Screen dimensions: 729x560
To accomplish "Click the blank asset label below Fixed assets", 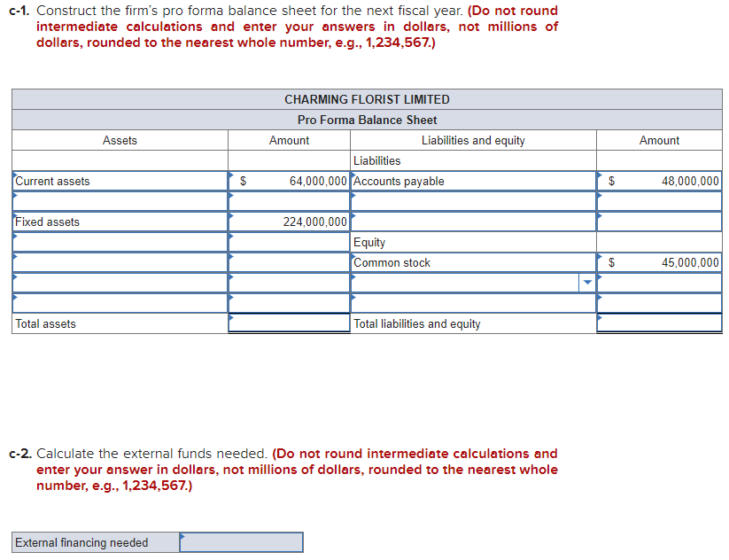I will coord(120,242).
